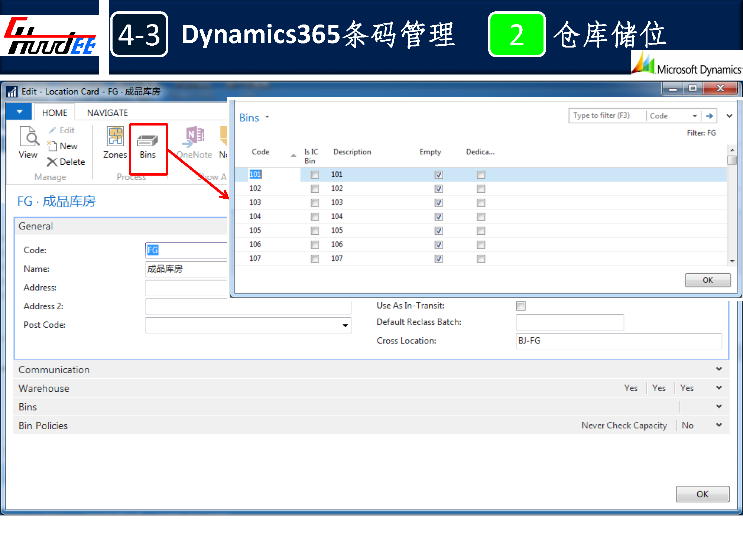
Task: Click OK in the Bins dialog
Action: [x=707, y=280]
